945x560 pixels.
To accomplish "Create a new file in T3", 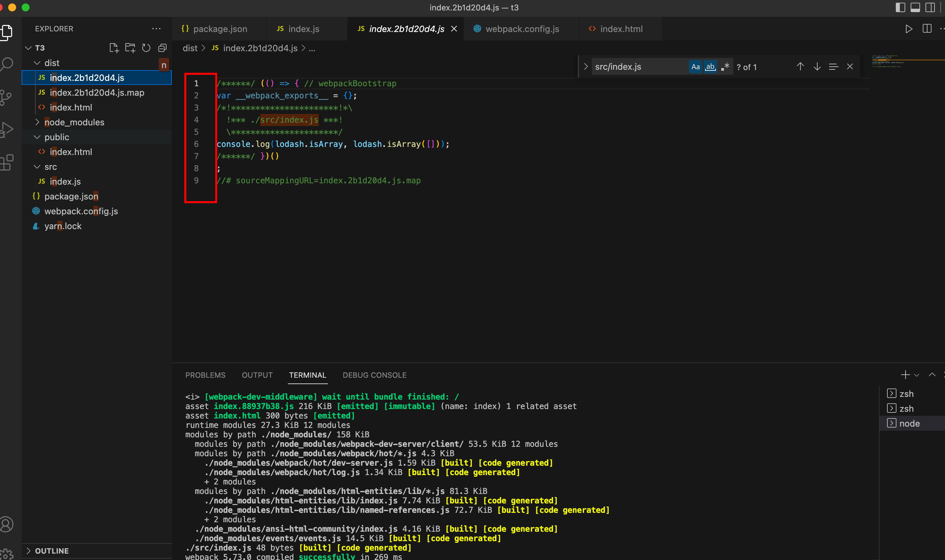I will [114, 48].
